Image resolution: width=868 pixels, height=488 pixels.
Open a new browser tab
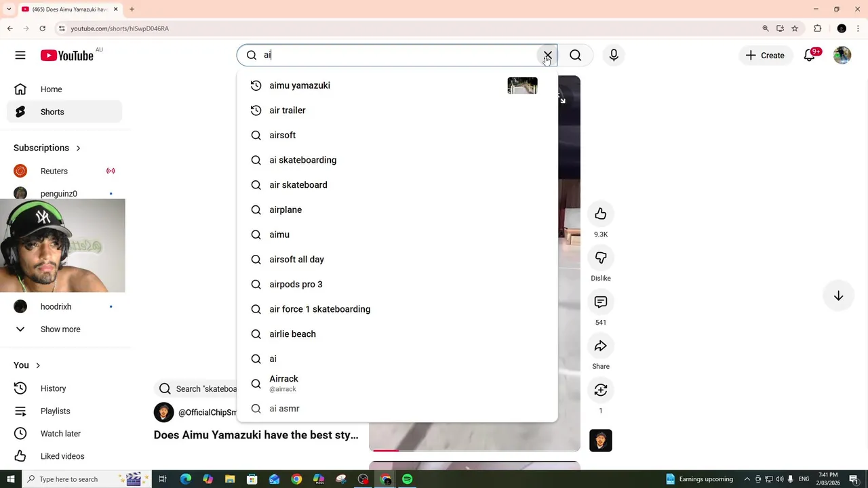[132, 9]
